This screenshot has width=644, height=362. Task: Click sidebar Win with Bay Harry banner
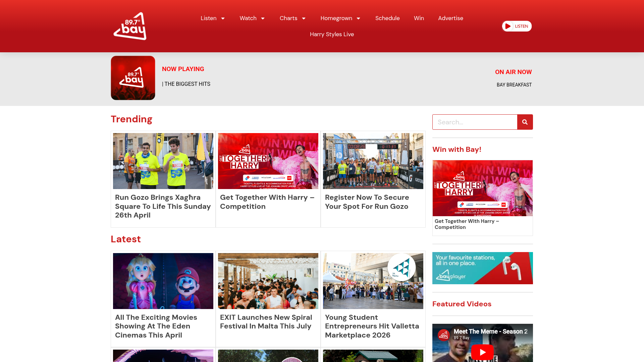[x=482, y=188]
